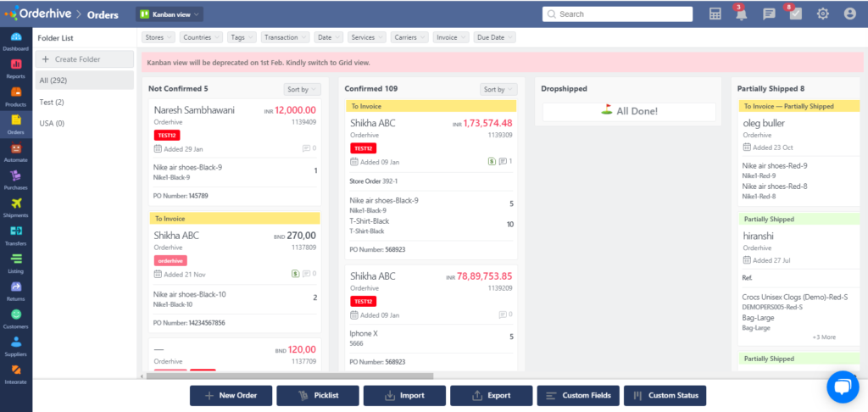Screen dimensions: 868x412
Task: Open the Listing section
Action: 15,259
